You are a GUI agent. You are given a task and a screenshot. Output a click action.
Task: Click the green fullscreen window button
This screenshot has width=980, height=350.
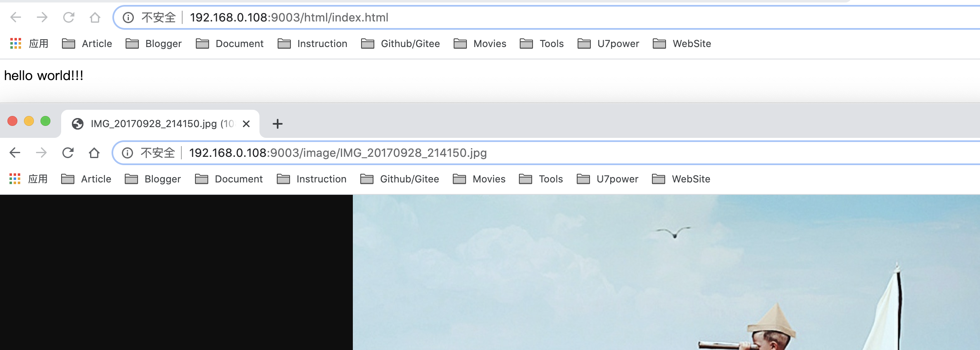(45, 121)
